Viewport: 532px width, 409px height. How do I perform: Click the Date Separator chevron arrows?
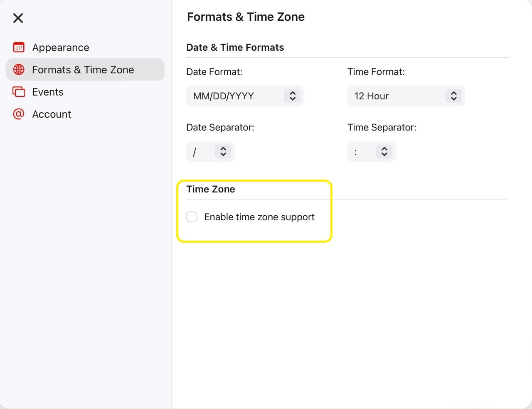click(223, 151)
